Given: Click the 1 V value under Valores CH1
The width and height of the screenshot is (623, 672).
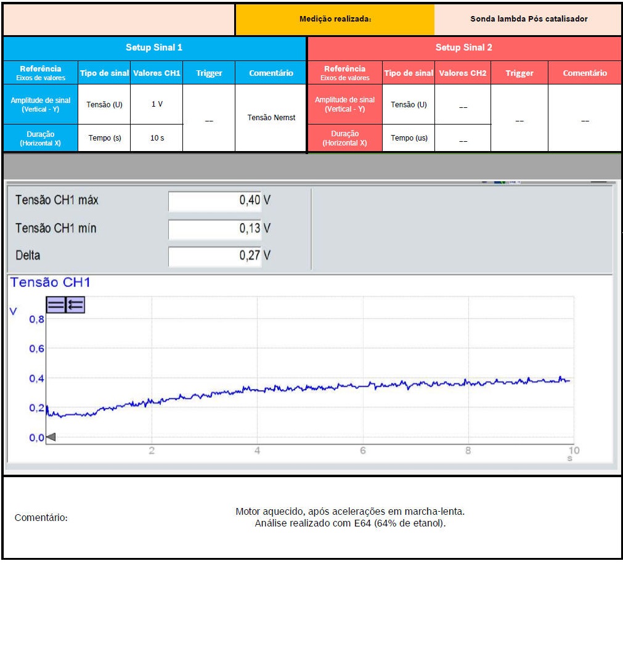Looking at the screenshot, I should pos(157,104).
